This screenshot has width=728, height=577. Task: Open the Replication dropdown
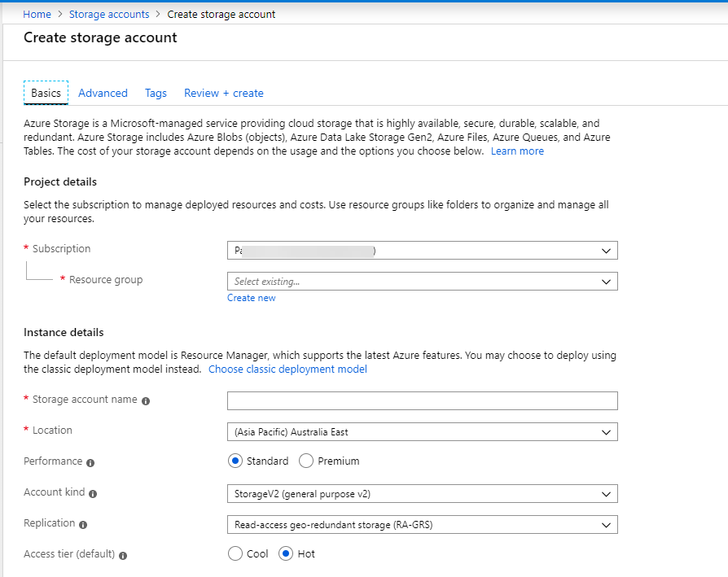422,525
